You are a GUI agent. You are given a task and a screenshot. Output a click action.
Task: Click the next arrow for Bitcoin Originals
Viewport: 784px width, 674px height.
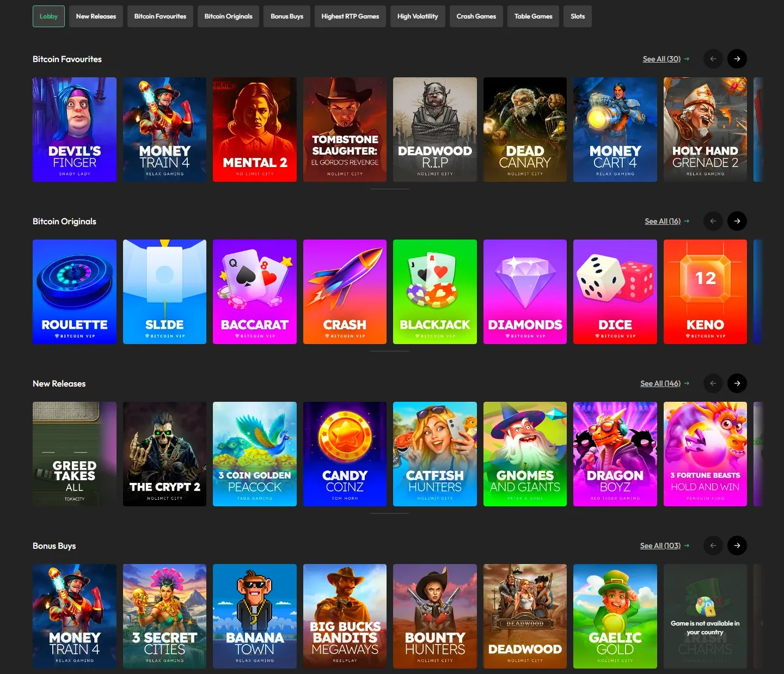point(737,221)
